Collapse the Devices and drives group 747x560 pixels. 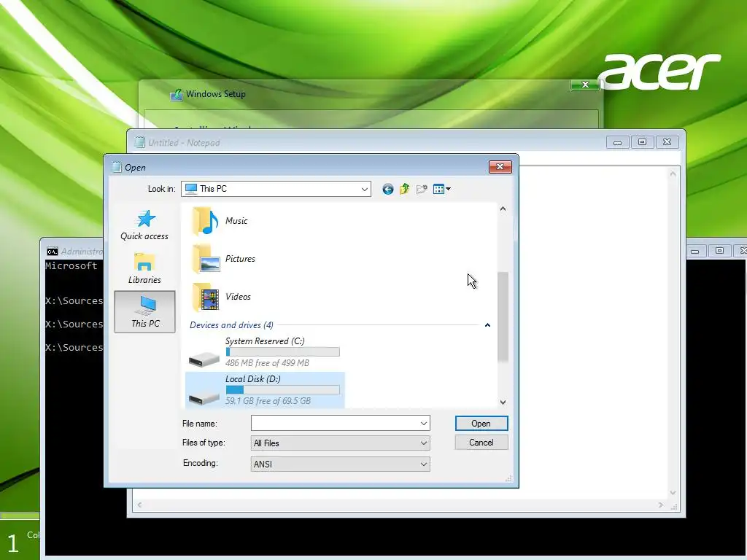[487, 325]
